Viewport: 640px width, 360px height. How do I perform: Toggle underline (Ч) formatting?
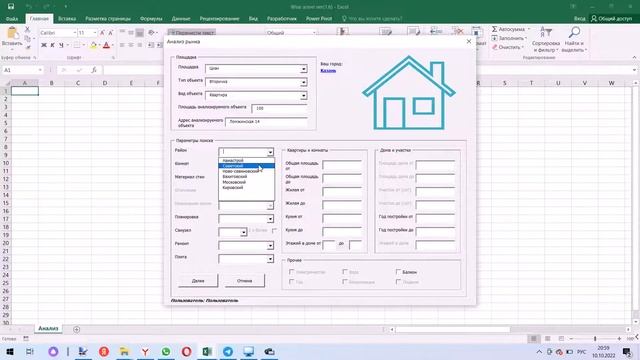point(61,45)
